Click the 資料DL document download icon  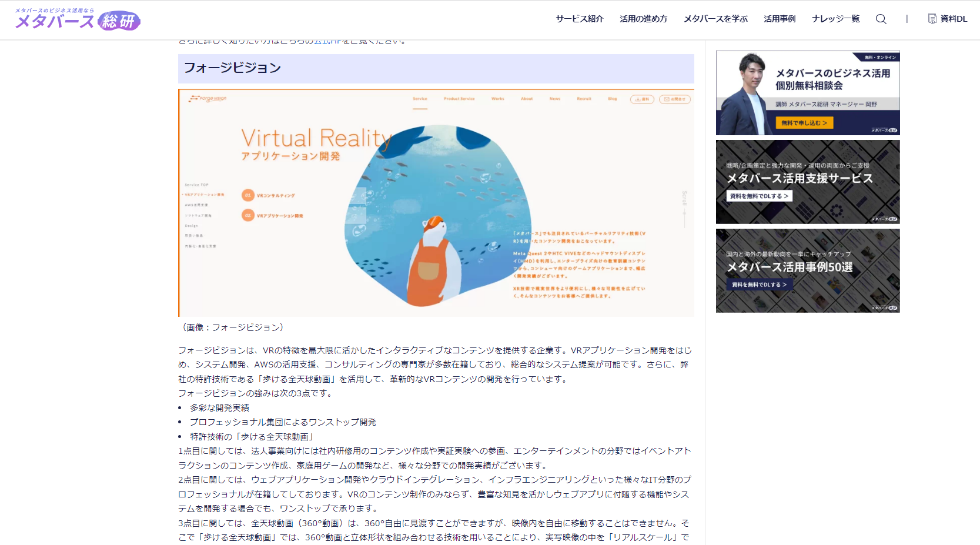point(932,19)
